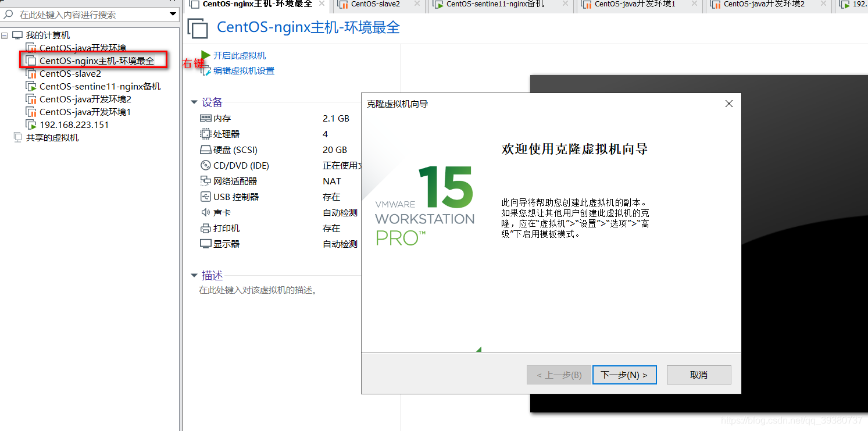Click the 内存 memory icon
868x431 pixels.
(205, 118)
